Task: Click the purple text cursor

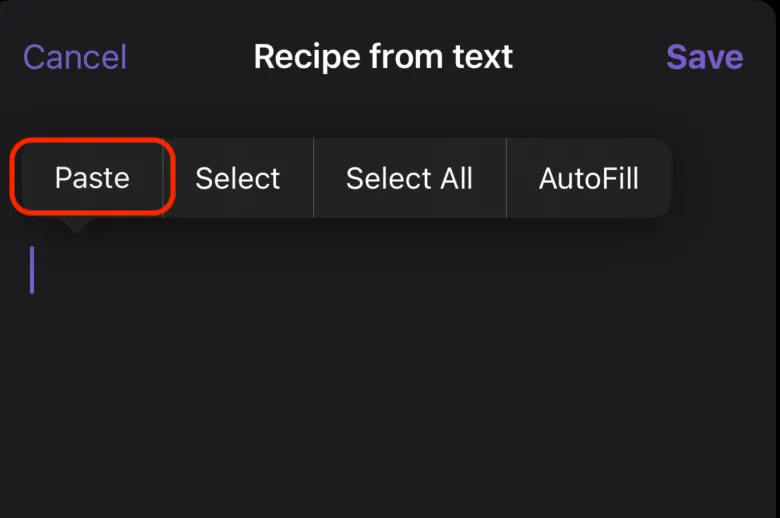Action: point(32,270)
